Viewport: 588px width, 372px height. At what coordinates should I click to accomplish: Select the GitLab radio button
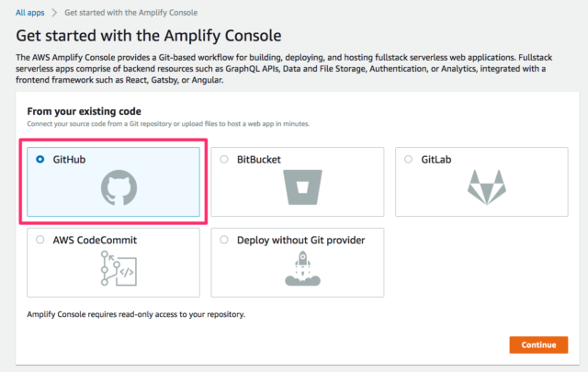(x=408, y=160)
